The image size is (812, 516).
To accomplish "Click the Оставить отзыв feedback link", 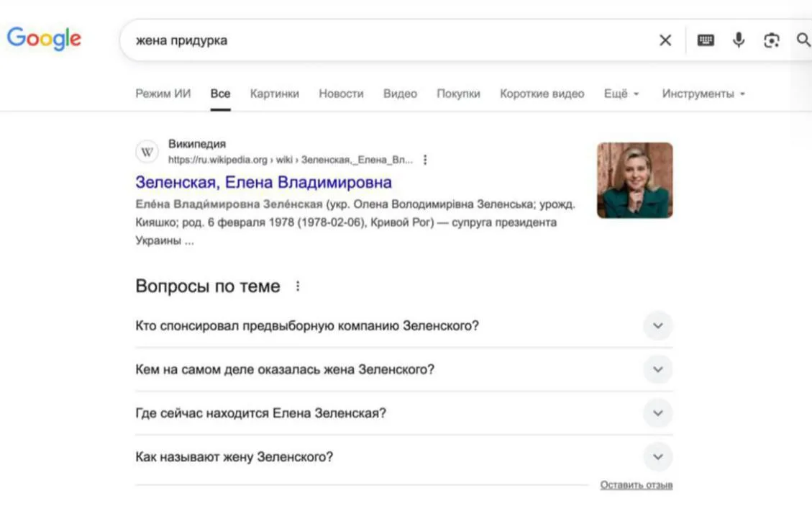I will pyautogui.click(x=637, y=485).
